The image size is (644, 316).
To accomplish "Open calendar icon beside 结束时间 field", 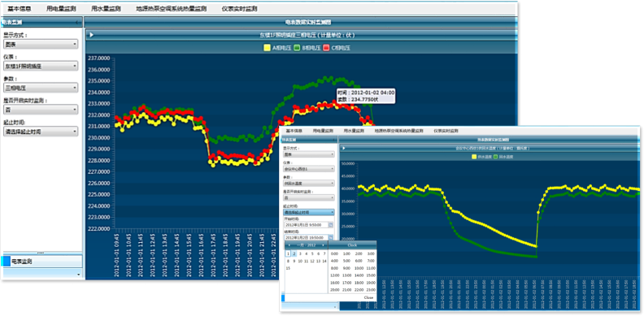I will click(x=331, y=237).
